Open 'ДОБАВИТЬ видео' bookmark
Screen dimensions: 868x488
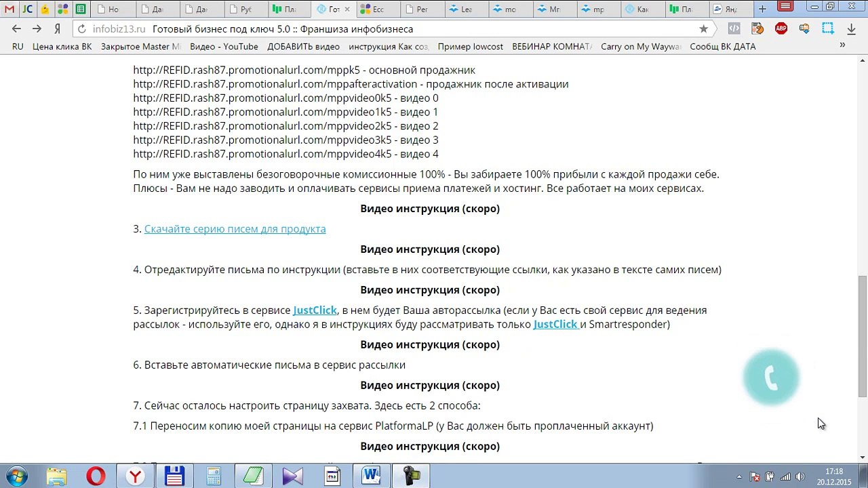point(303,47)
